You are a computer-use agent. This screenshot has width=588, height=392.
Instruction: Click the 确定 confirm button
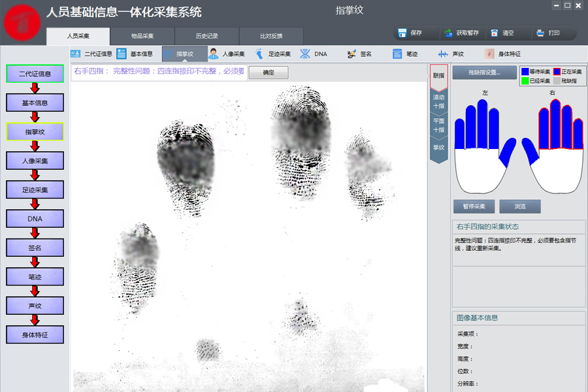click(x=269, y=73)
